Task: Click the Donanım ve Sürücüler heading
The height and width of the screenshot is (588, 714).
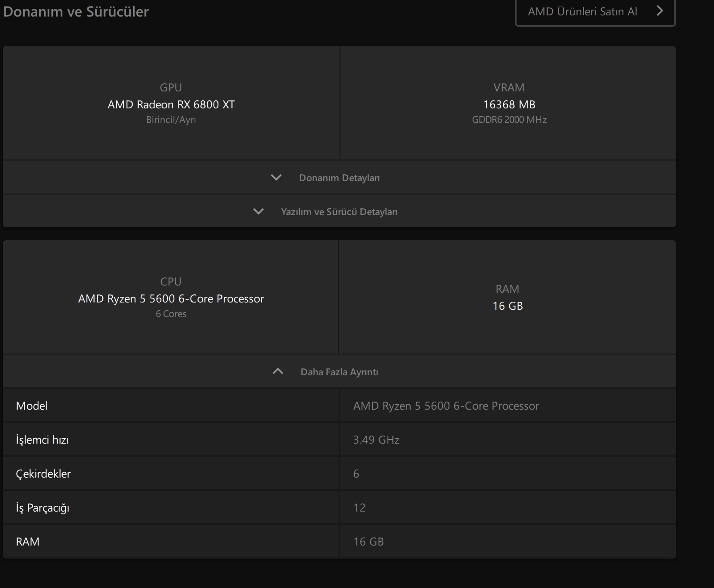Action: 76,11
